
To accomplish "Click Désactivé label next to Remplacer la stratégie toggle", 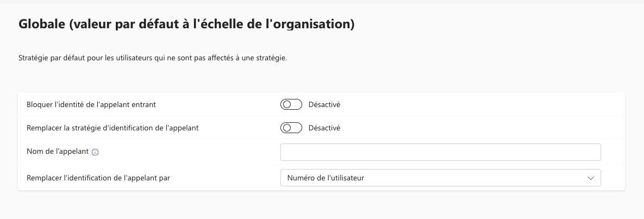I will (324, 128).
